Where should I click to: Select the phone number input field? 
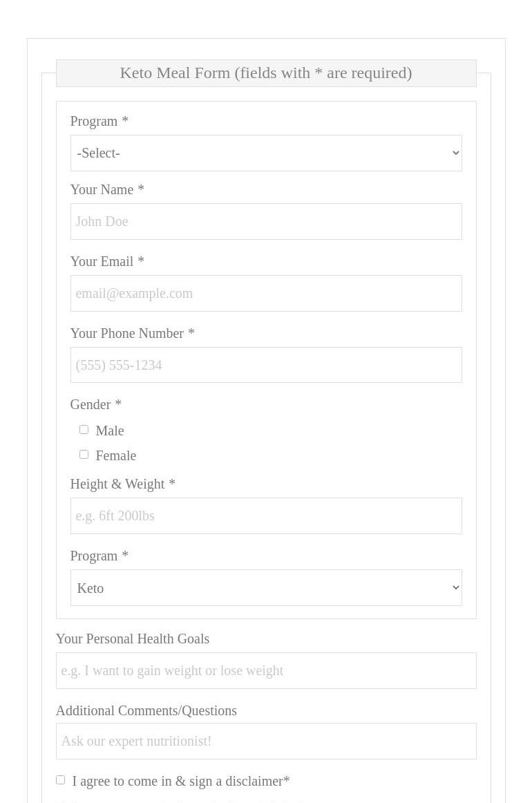[265, 365]
